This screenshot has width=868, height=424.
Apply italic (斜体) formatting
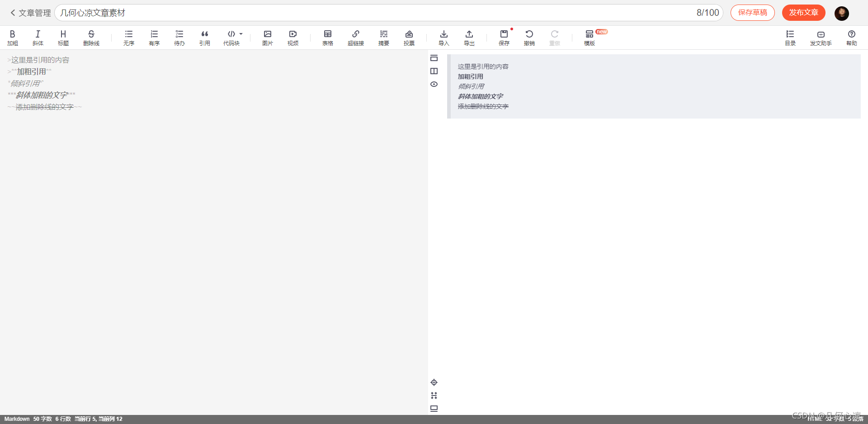click(x=38, y=38)
